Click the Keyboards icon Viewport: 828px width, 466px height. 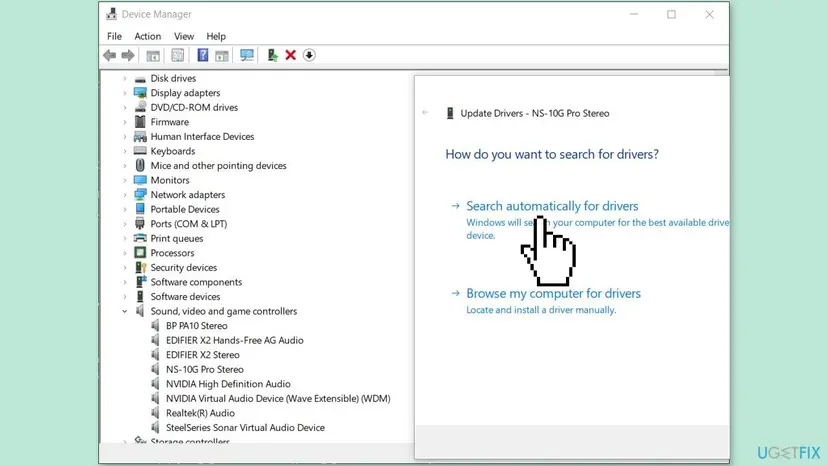coord(140,151)
